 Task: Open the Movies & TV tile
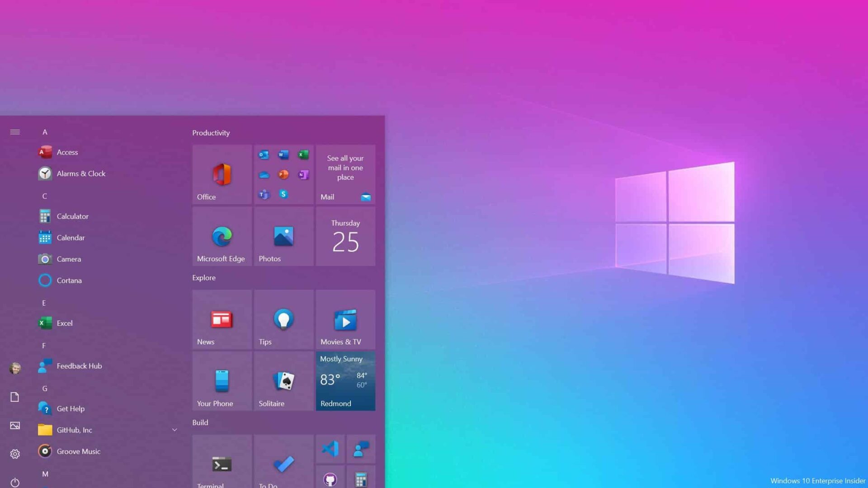(x=345, y=319)
